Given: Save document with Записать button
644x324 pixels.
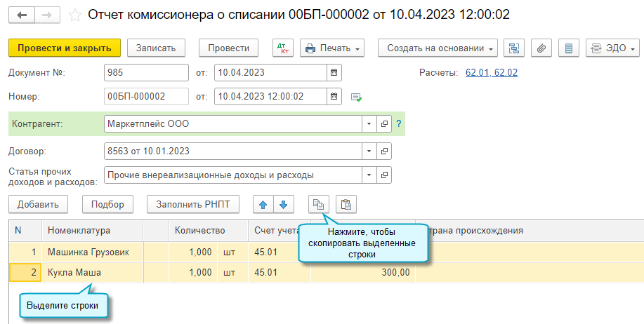Looking at the screenshot, I should (156, 48).
